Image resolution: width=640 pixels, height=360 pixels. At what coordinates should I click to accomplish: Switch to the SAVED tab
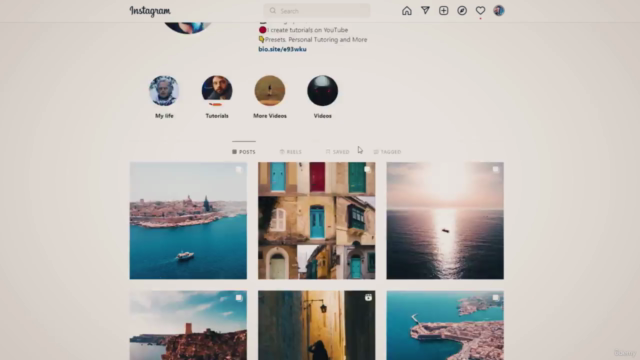click(x=338, y=152)
